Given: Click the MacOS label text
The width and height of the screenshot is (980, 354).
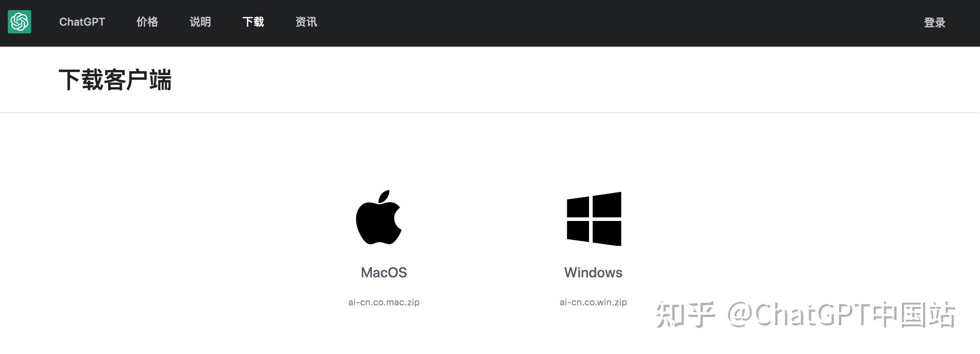Looking at the screenshot, I should coord(384,272).
